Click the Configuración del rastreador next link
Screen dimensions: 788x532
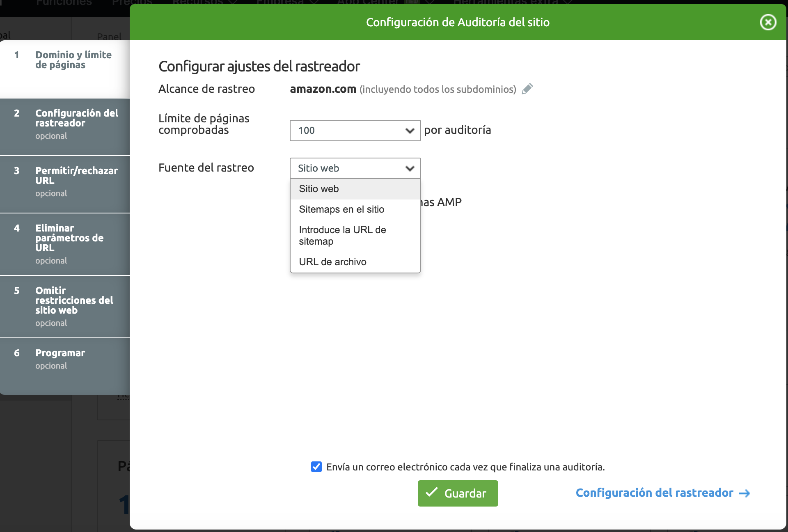pyautogui.click(x=654, y=493)
